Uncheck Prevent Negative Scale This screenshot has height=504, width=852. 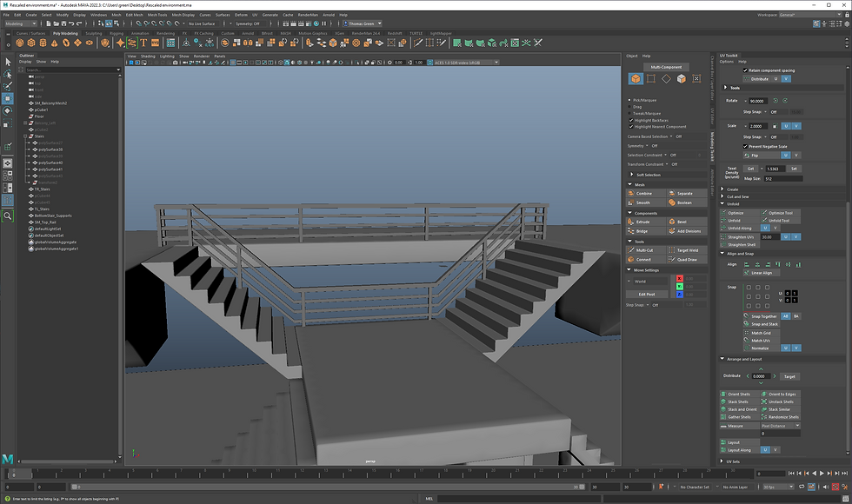coord(745,146)
